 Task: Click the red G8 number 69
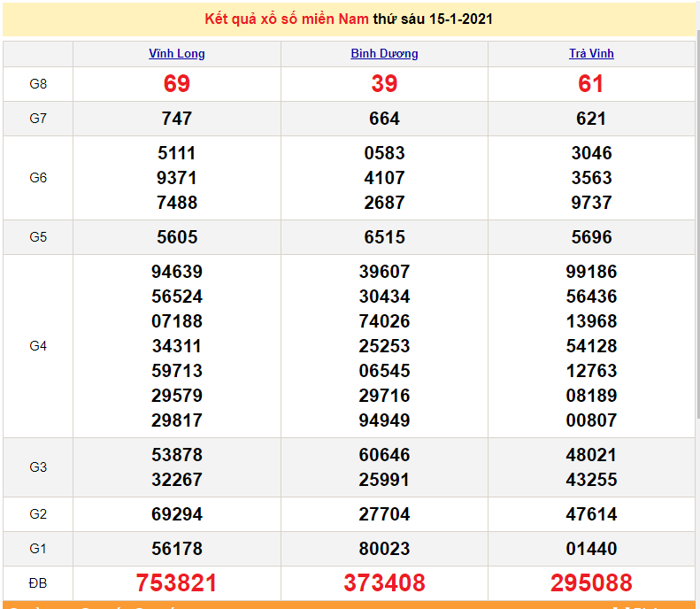click(x=177, y=84)
